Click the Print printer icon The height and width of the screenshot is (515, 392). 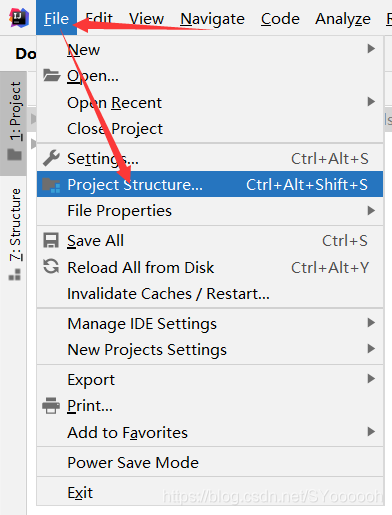click(51, 406)
